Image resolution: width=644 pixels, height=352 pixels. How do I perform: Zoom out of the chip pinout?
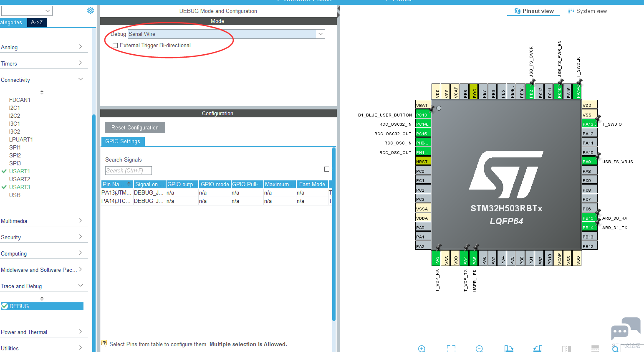(x=479, y=349)
